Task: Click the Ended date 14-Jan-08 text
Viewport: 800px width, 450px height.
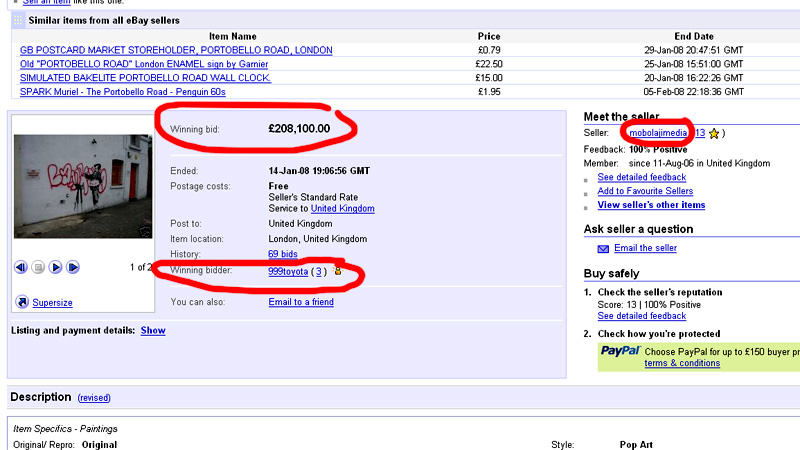Action: click(x=319, y=171)
